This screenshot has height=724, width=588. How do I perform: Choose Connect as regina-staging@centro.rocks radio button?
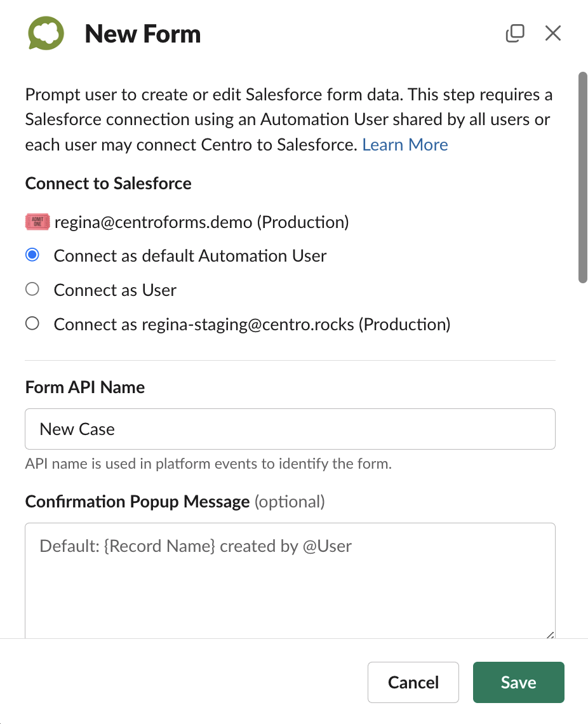32,323
